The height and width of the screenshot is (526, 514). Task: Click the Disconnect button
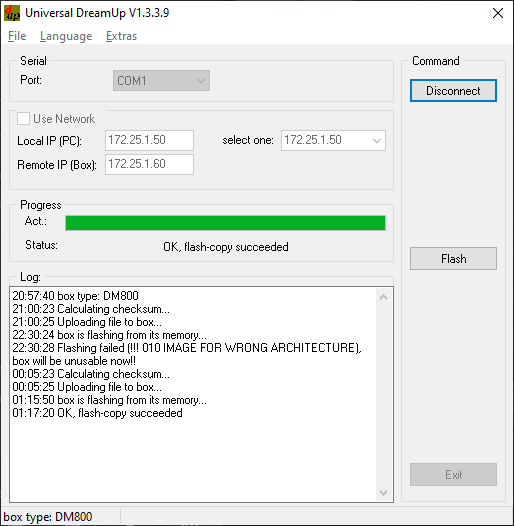tap(453, 91)
